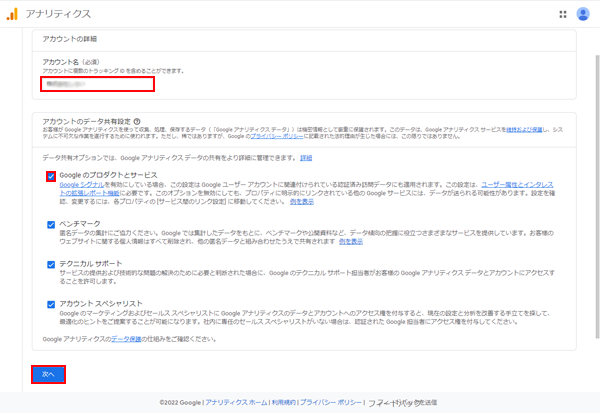Open the 維持および保護 link
This screenshot has height=413, width=600.
[524, 130]
